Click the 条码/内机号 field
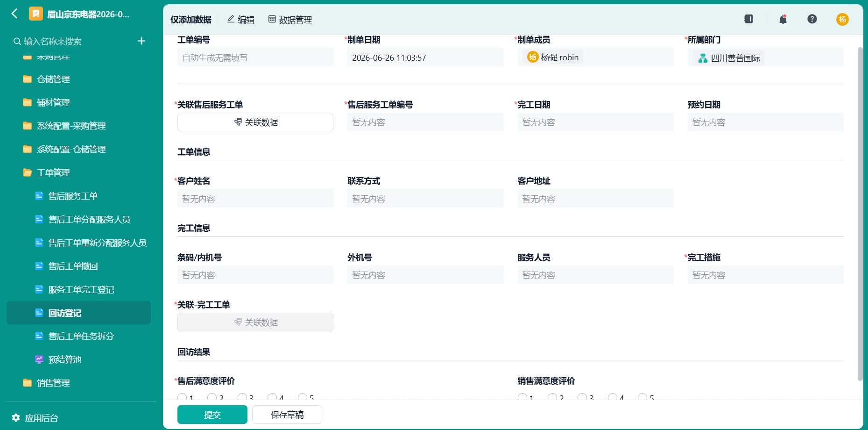Image resolution: width=868 pixels, height=430 pixels. click(255, 275)
